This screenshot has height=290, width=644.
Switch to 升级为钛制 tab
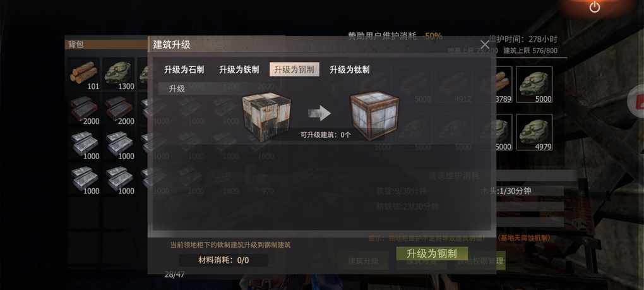click(x=350, y=69)
